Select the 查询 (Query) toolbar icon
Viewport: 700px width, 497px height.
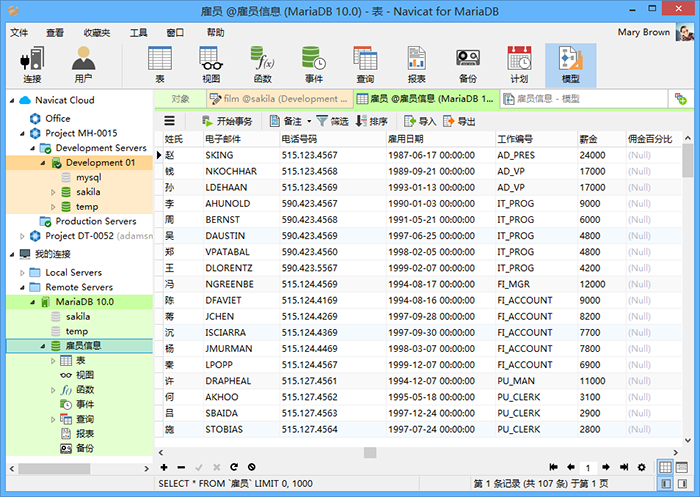tap(365, 65)
